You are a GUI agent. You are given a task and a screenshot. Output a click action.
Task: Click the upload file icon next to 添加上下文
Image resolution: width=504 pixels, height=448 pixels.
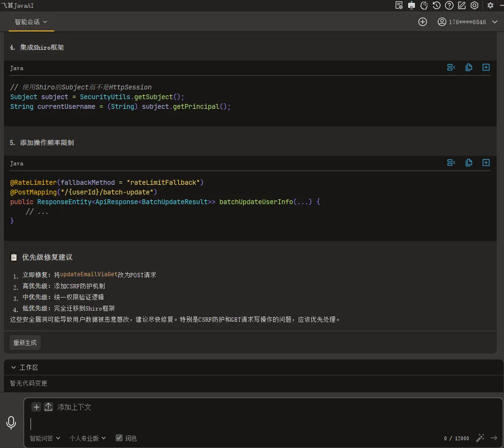point(48,407)
